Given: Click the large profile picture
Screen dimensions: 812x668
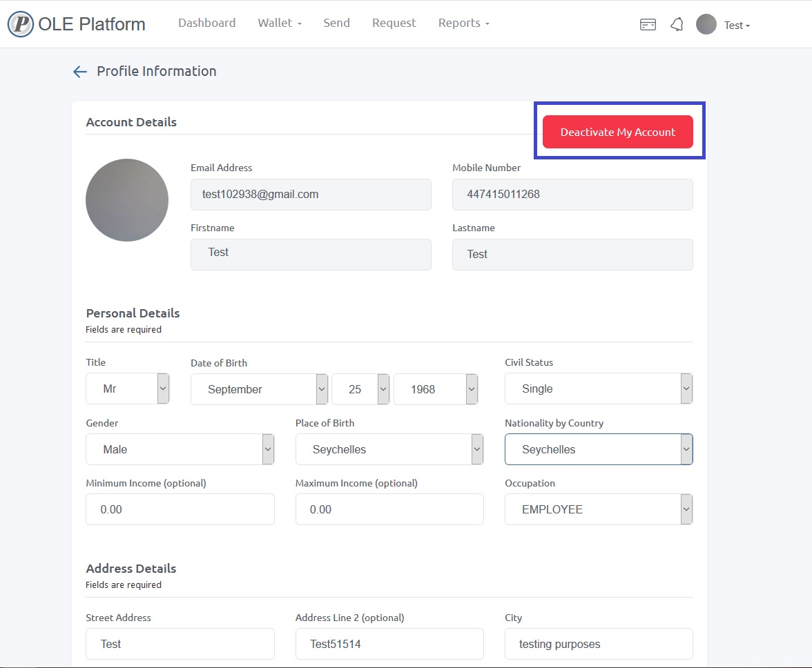Looking at the screenshot, I should [127, 199].
